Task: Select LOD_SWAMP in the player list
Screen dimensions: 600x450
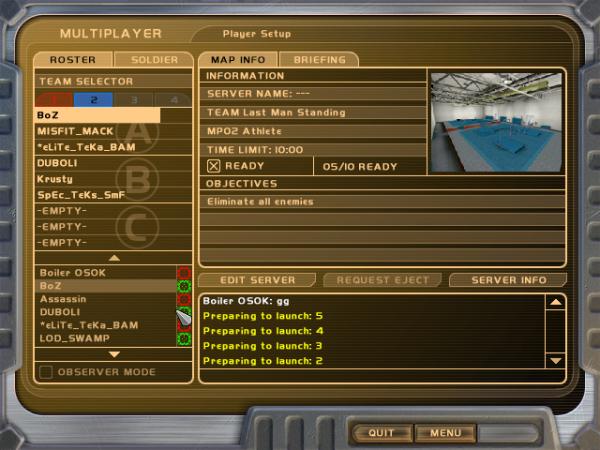Action: [106, 338]
